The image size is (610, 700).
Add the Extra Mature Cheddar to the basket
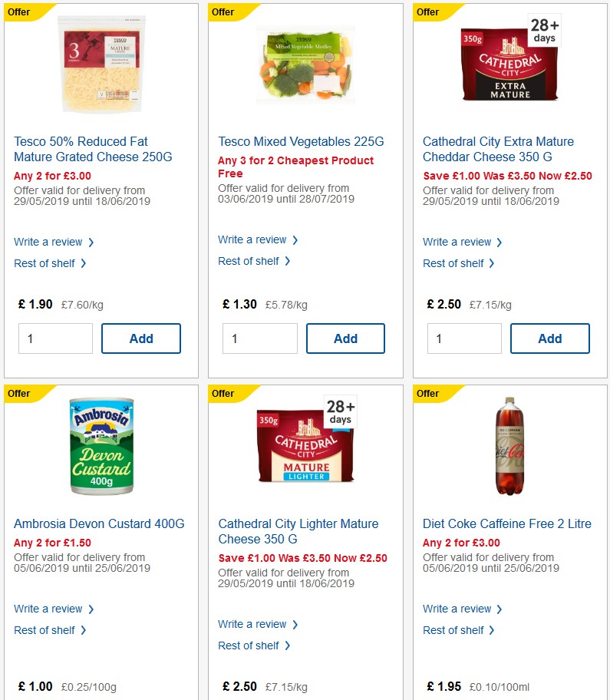coord(549,338)
